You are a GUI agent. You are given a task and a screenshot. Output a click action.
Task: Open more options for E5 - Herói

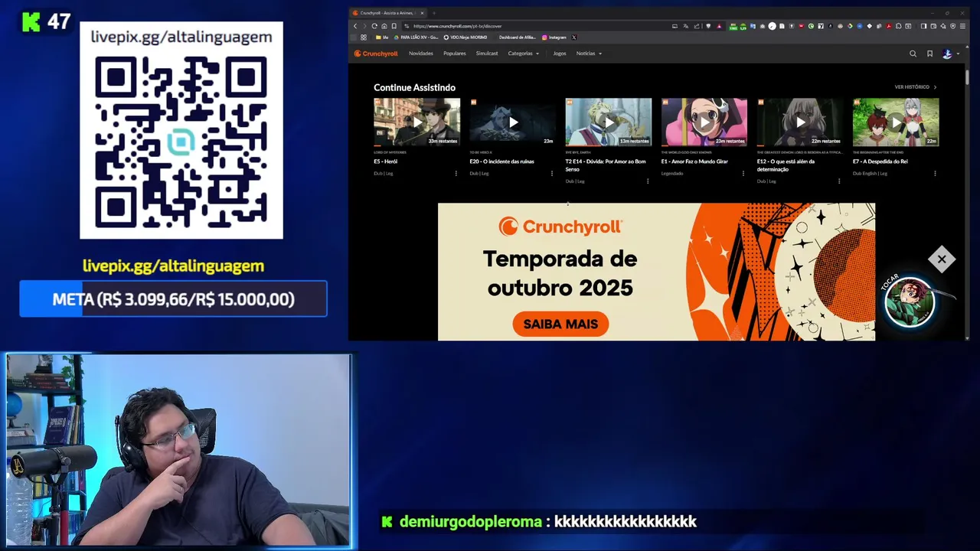(456, 174)
